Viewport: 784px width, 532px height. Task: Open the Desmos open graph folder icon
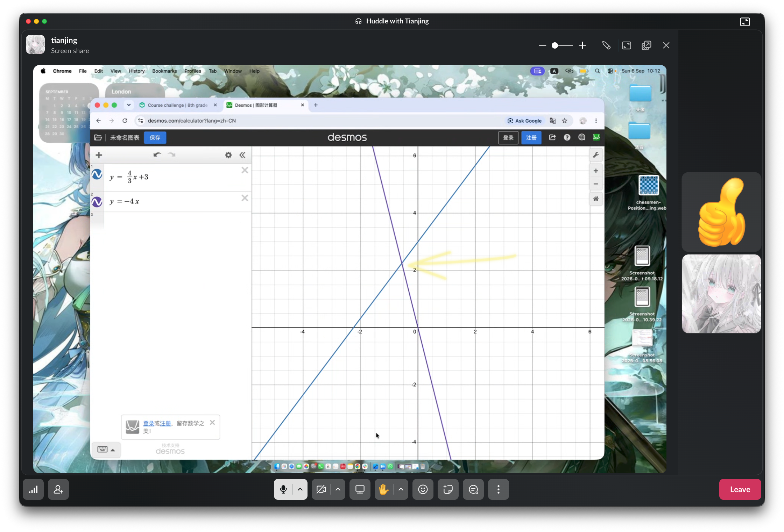click(x=98, y=138)
